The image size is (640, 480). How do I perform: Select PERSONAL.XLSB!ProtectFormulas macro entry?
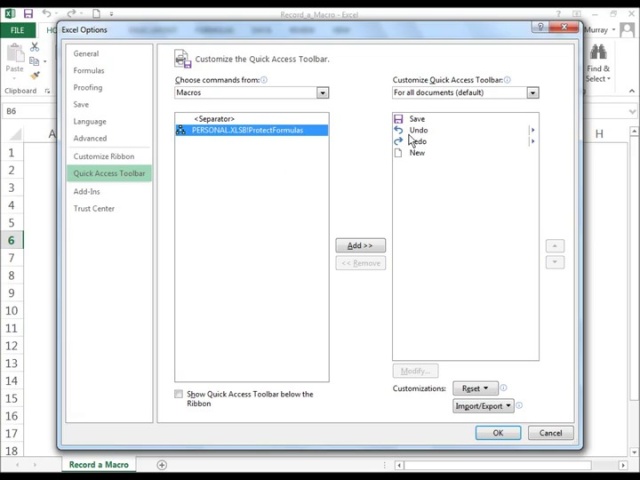(x=251, y=130)
